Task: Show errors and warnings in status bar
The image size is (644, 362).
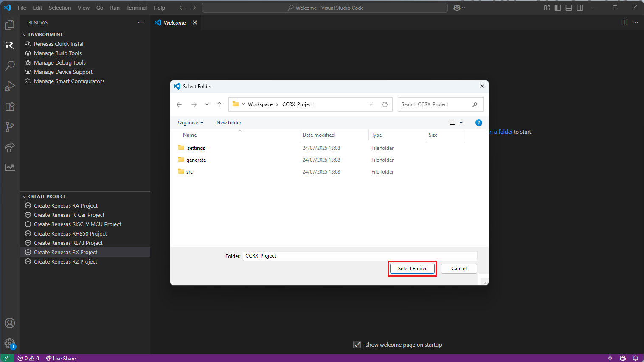Action: [x=28, y=358]
